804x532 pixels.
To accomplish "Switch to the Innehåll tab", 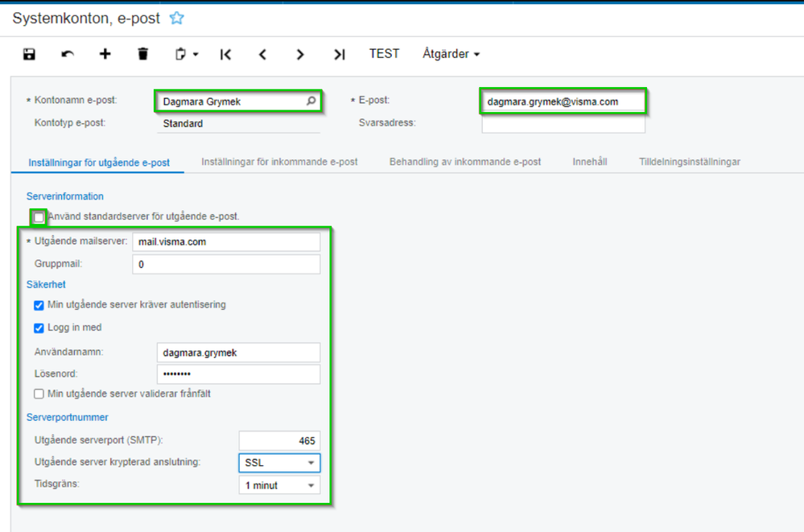I will pos(590,162).
